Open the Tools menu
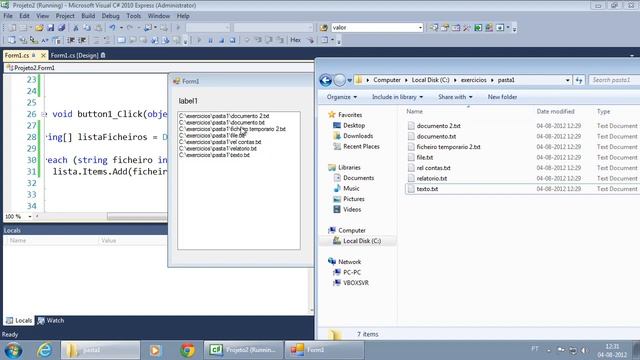The width and height of the screenshot is (640, 360). click(133, 16)
